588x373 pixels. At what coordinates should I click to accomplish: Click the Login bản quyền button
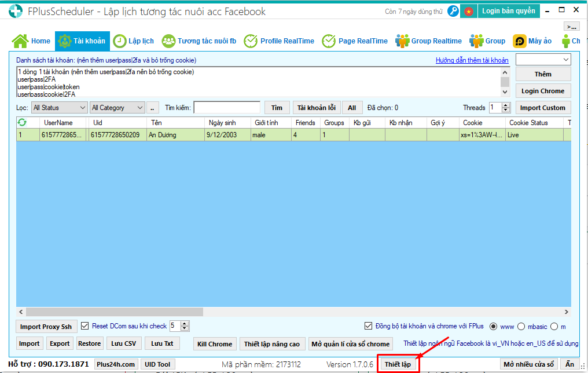509,11
